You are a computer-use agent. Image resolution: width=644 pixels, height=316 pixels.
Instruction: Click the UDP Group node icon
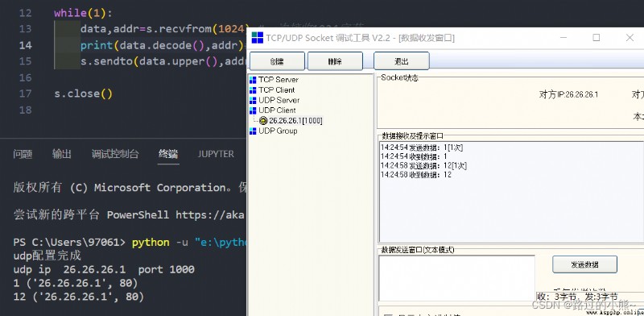253,131
